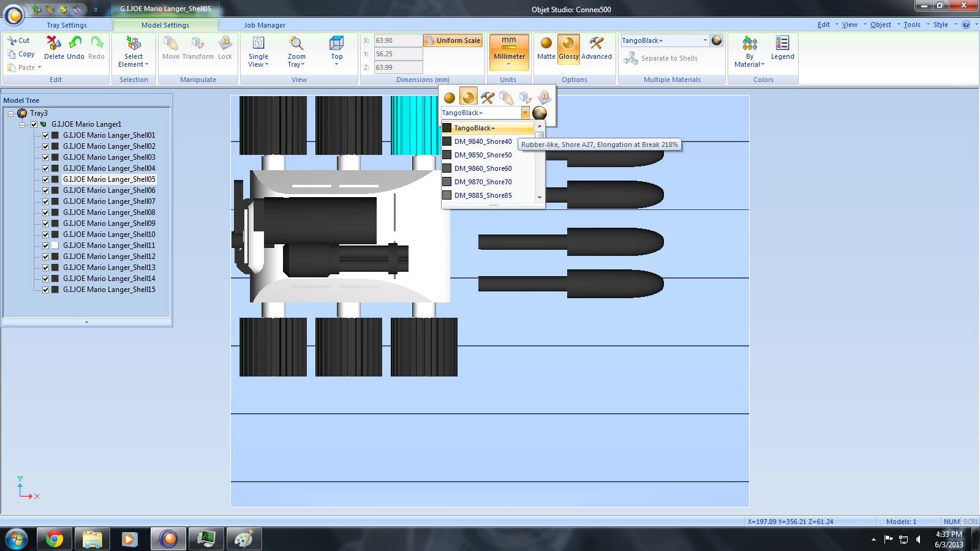Image resolution: width=980 pixels, height=551 pixels.
Task: Click the material list scroll-down arrow
Action: coord(540,197)
